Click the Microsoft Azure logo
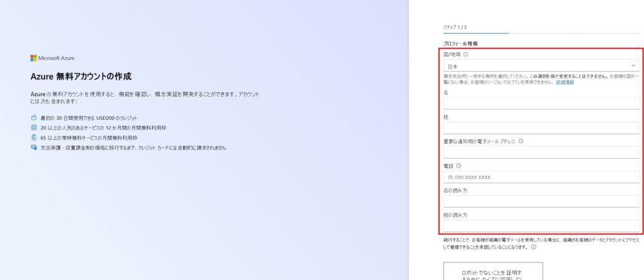This screenshot has height=280, width=644. (x=53, y=58)
